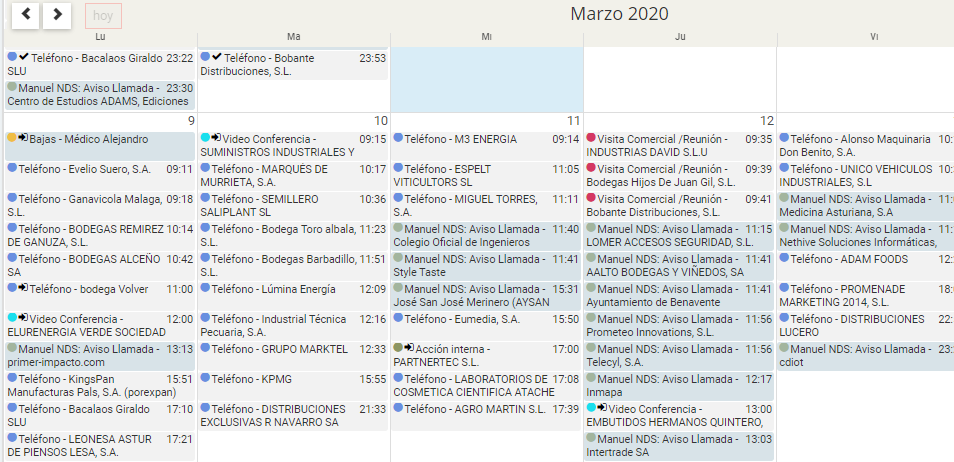This screenshot has height=462, width=954.
Task: Open Teléfono - Evelio Suero, S.A. event
Action: 100,176
